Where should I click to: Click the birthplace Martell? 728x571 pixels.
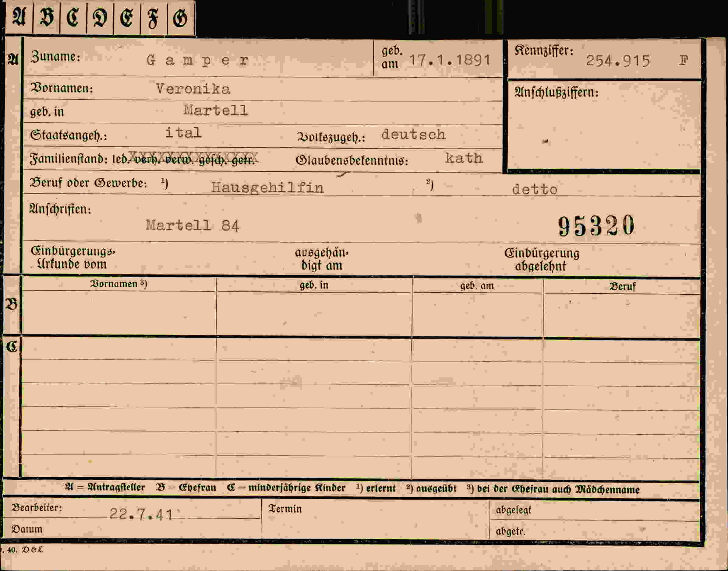[x=216, y=110]
